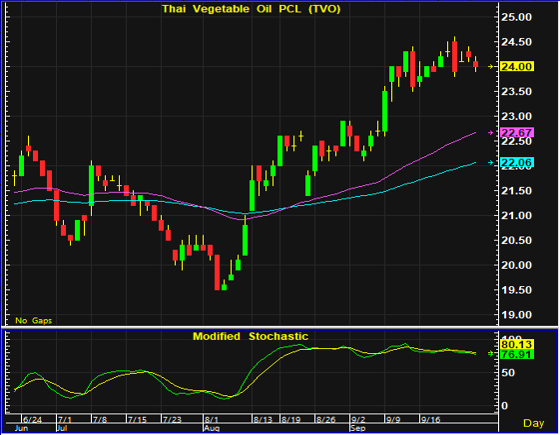Click the 19.50 price axis label
The height and width of the screenshot is (435, 560).
[516, 290]
